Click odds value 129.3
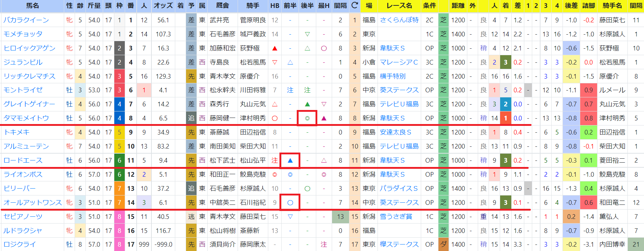 point(163,76)
